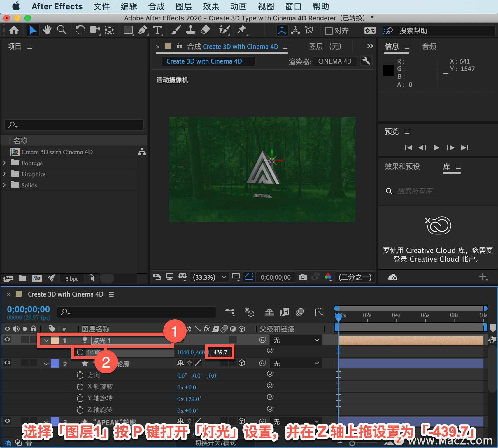The height and width of the screenshot is (448, 498).
Task: Select the Roto Brush tool
Action: pyautogui.click(x=224, y=30)
